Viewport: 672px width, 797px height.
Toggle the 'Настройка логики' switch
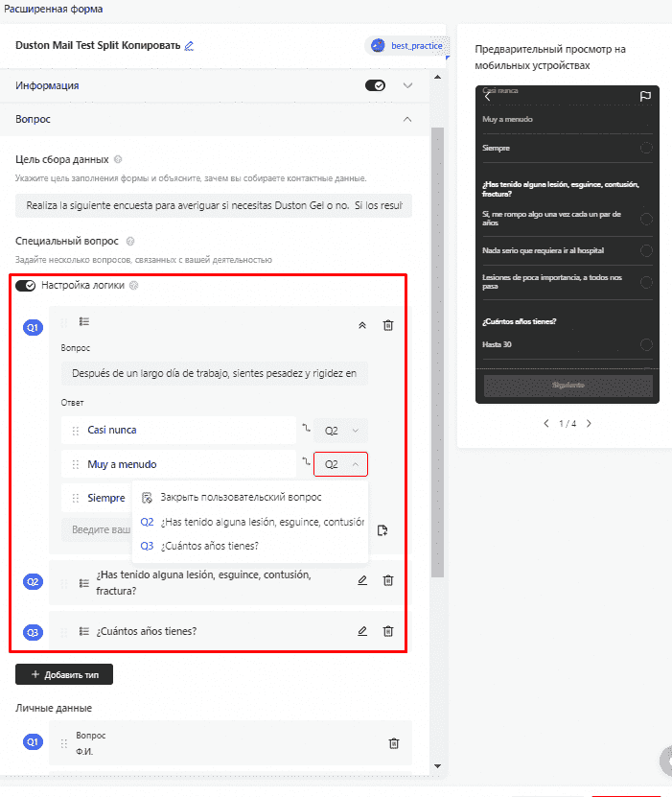click(26, 285)
